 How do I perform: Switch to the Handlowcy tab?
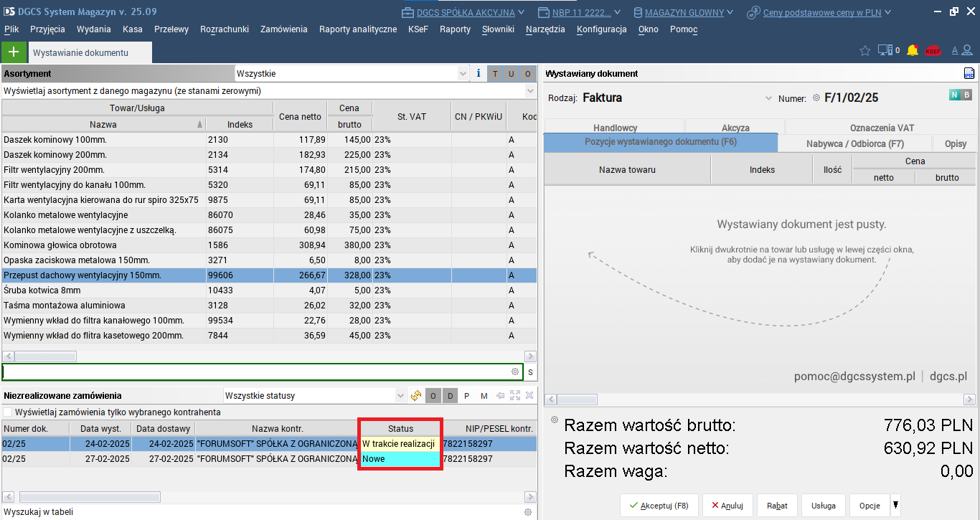(615, 128)
